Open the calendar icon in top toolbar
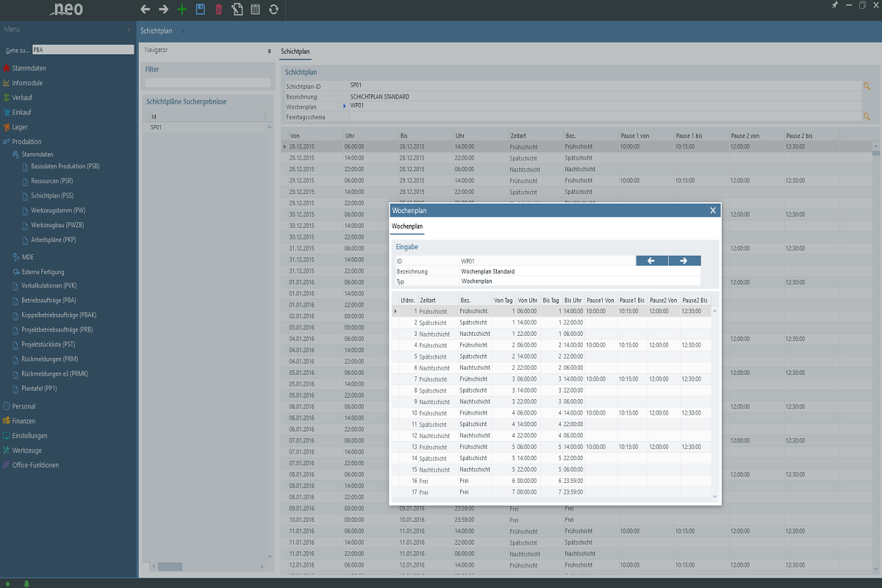The height and width of the screenshot is (588, 882). pyautogui.click(x=255, y=10)
